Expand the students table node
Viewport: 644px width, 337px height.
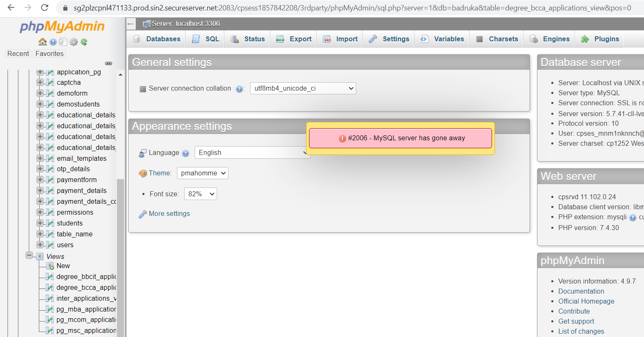[40, 223]
